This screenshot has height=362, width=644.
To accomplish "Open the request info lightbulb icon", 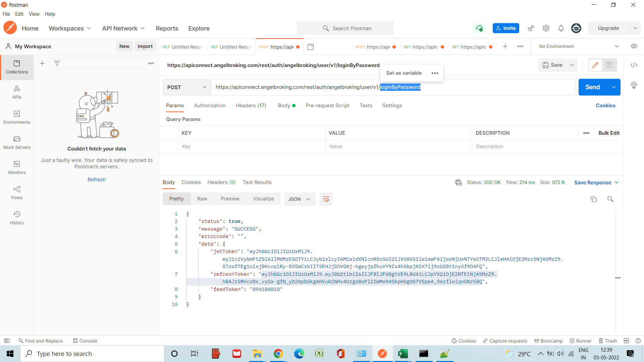I will pyautogui.click(x=634, y=85).
